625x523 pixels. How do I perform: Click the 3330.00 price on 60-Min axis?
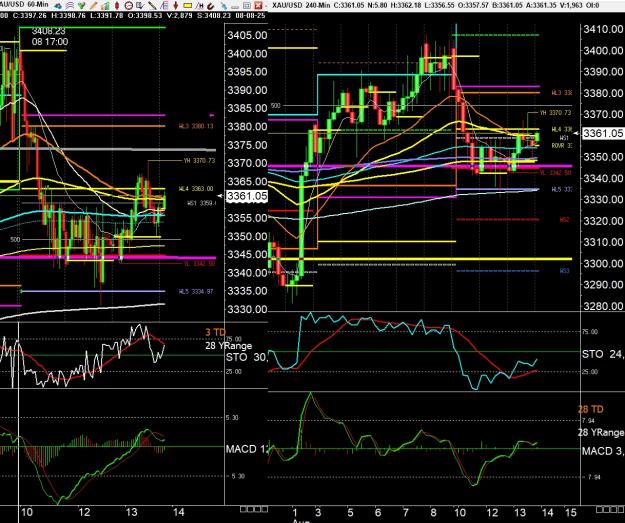[247, 309]
